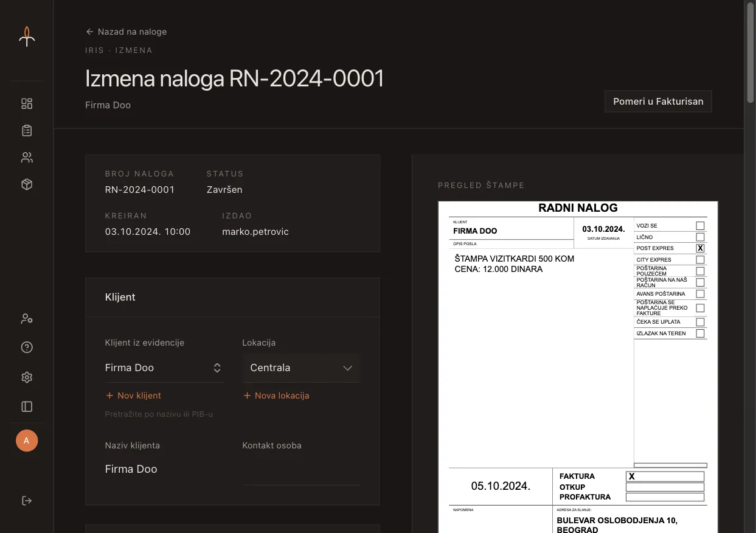
Task: Click plus icon beside Nova lokacija
Action: [x=247, y=395]
